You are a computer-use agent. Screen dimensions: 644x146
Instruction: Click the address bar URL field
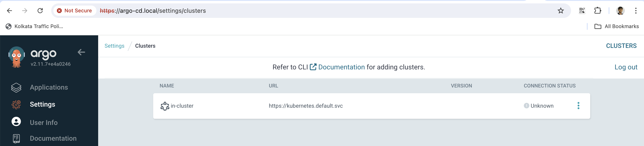click(300, 11)
